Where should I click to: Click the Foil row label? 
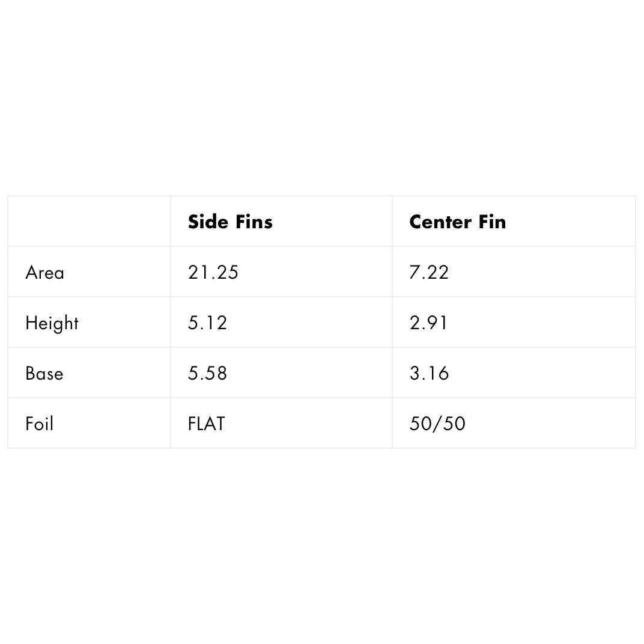tap(39, 424)
